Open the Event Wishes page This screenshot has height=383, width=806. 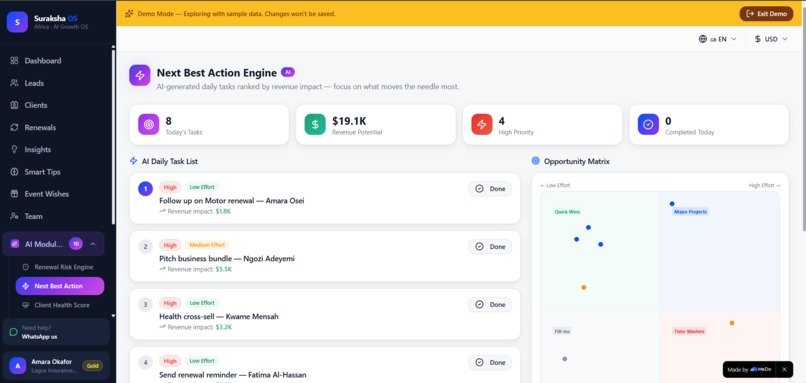(46, 194)
